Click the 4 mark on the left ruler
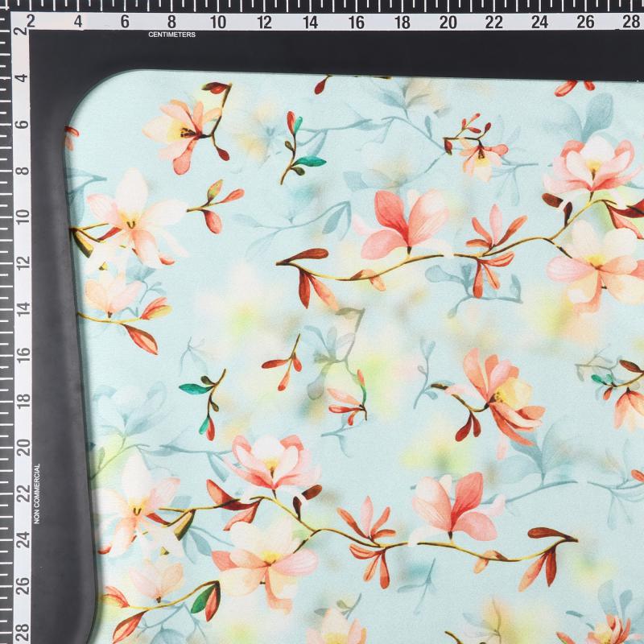 pyautogui.click(x=22, y=78)
